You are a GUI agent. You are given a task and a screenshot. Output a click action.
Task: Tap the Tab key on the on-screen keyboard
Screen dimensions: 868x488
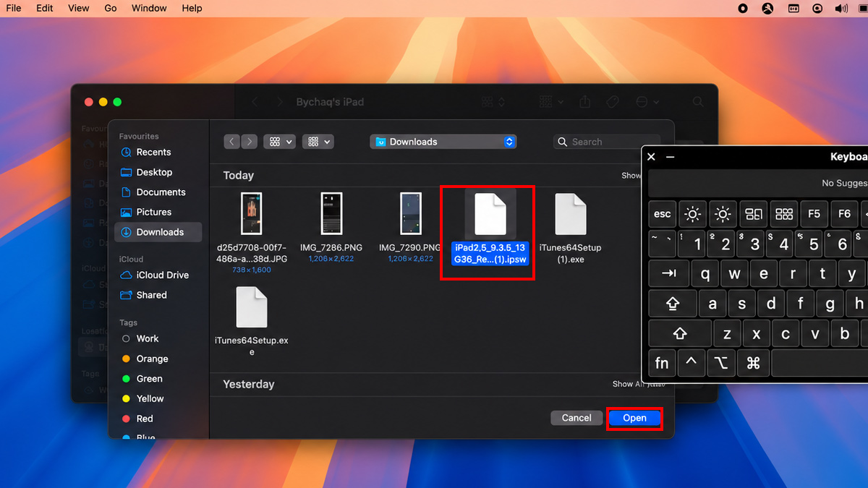click(669, 274)
